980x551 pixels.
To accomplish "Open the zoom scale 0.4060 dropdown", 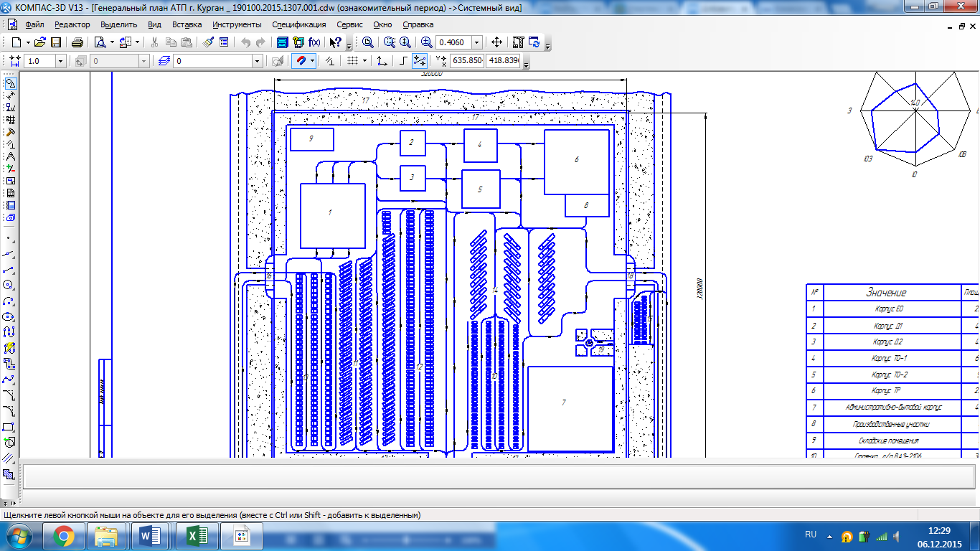I will [476, 42].
